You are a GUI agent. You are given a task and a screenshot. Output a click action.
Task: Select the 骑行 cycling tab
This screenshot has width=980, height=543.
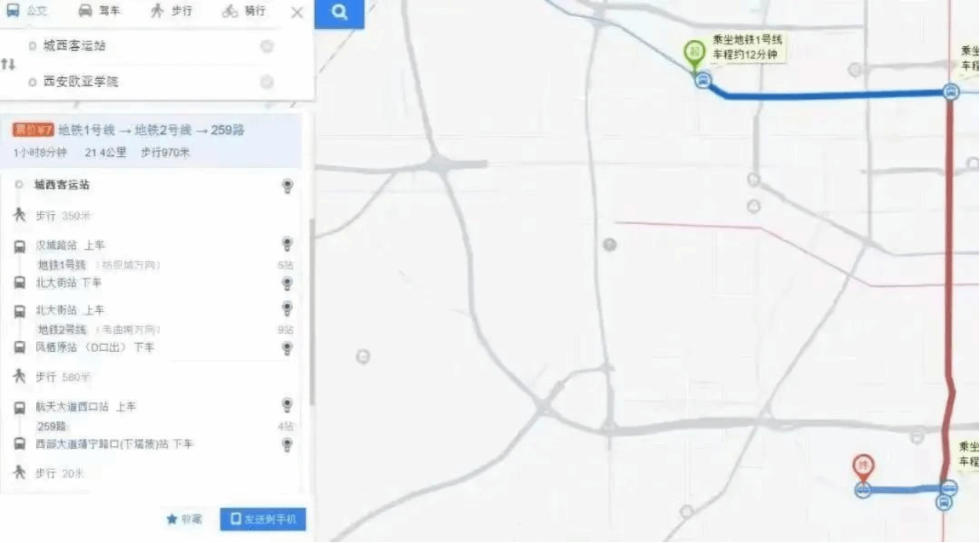click(243, 11)
